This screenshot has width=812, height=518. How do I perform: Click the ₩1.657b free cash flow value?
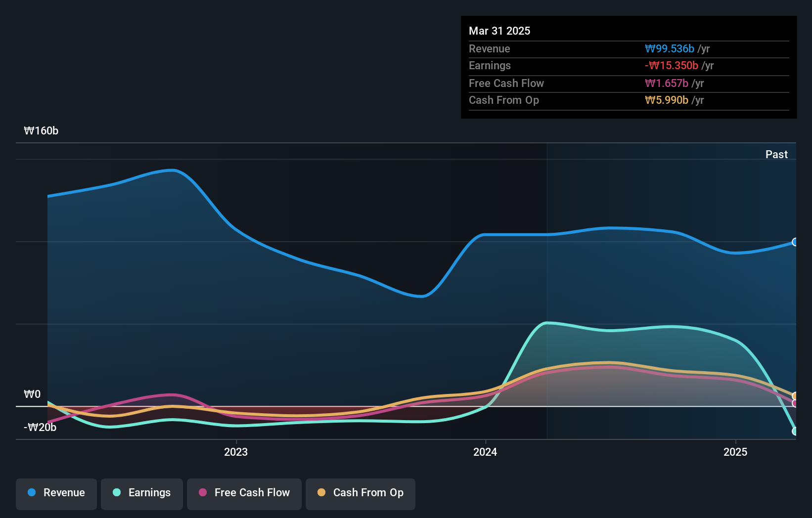pos(667,83)
